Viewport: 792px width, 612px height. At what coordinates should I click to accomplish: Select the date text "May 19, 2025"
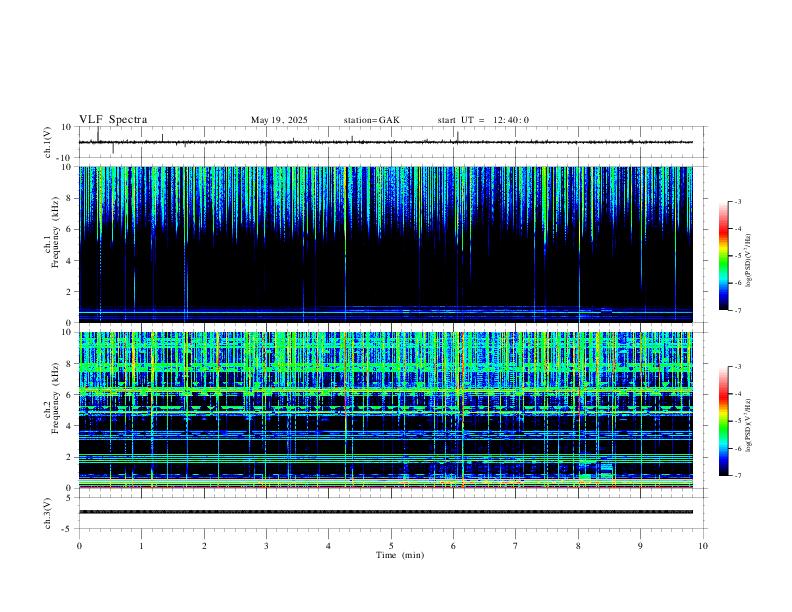[279, 120]
